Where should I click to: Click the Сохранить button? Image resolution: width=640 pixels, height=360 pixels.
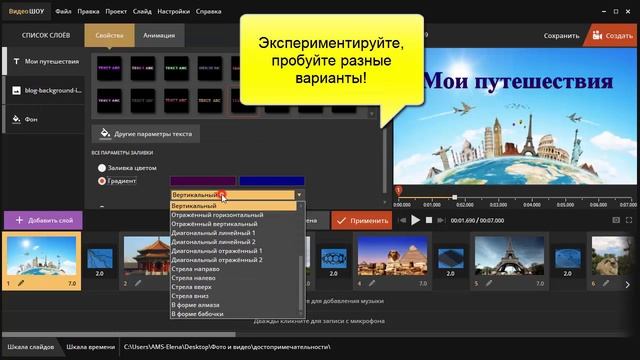coord(561,36)
